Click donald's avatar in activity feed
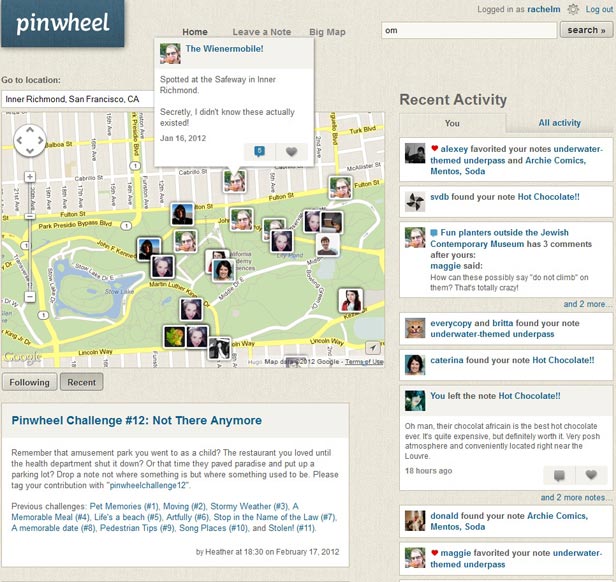616x582 pixels. [x=415, y=521]
